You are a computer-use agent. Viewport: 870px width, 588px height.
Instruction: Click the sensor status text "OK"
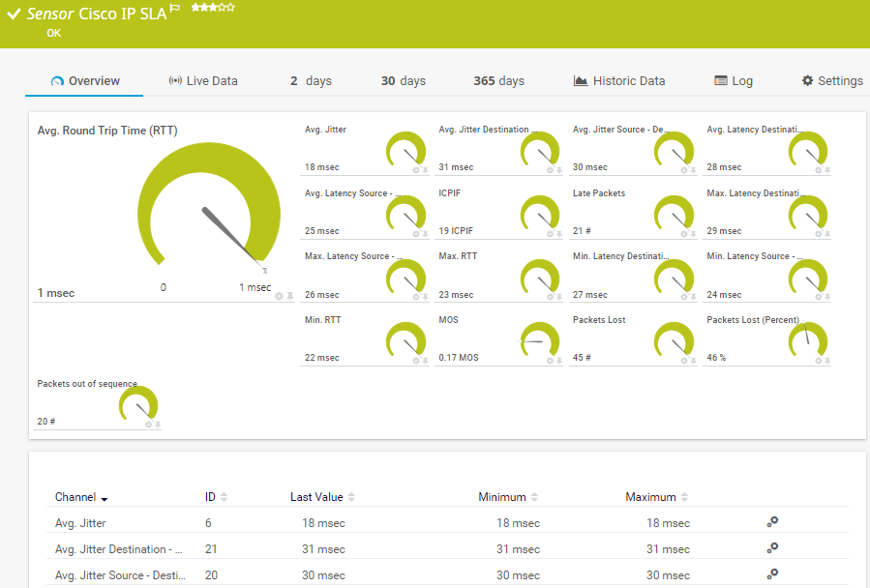pyautogui.click(x=54, y=33)
